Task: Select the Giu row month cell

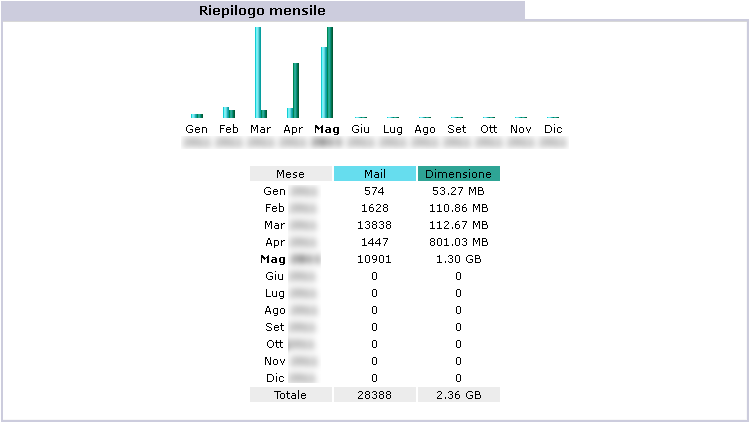Action: (x=290, y=276)
